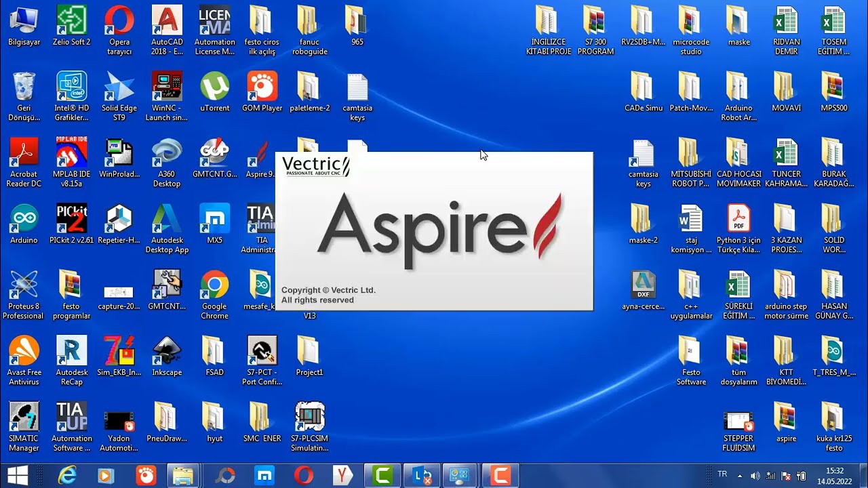Select the CADe Simu folder
The image size is (868, 488).
644,93
